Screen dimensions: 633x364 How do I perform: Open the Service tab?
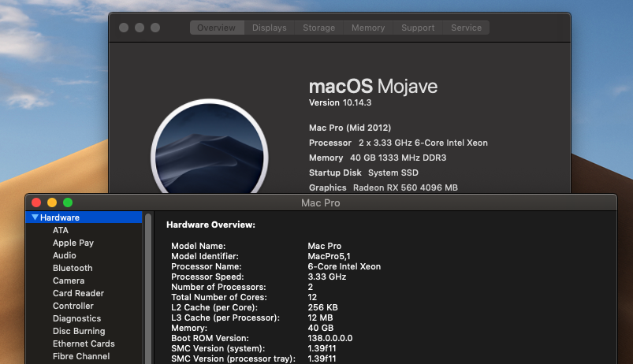466,28
